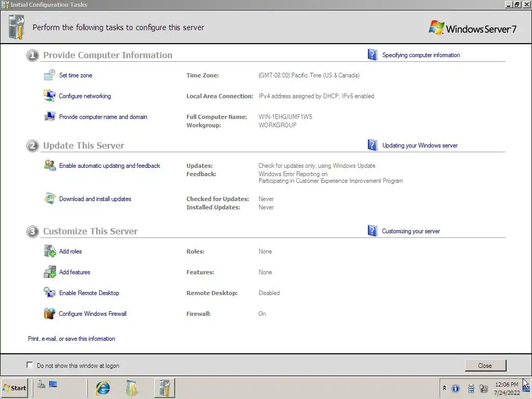532x399 pixels.
Task: Click help icon beside Specifying computer information
Action: click(x=373, y=55)
